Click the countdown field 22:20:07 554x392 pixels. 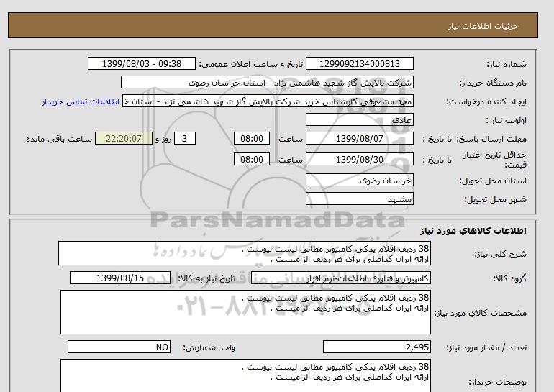coord(124,138)
